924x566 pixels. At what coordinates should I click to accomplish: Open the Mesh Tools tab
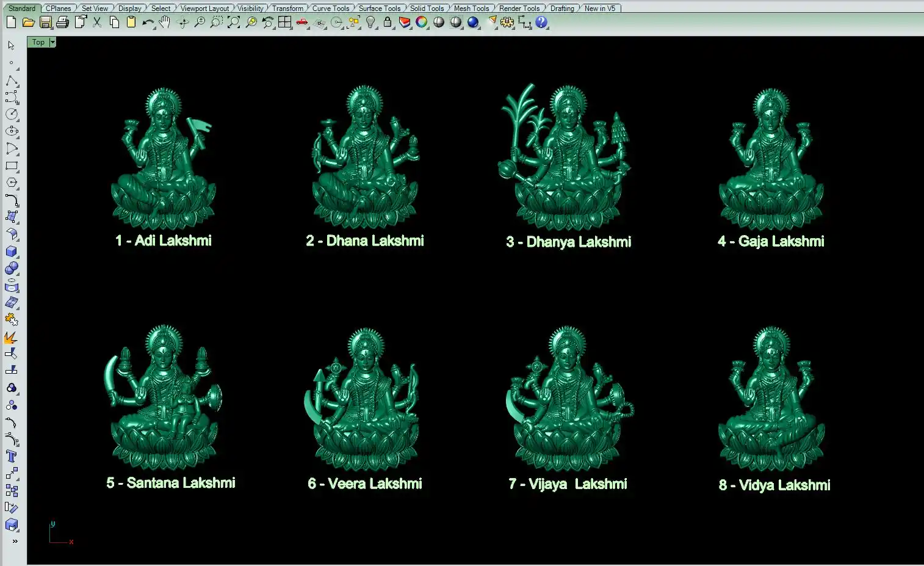coord(471,9)
